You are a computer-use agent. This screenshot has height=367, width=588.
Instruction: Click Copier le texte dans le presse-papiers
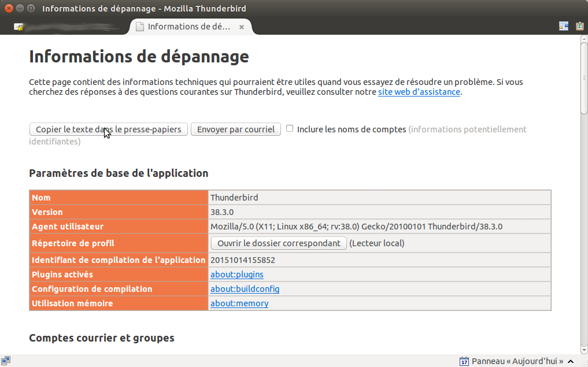109,129
